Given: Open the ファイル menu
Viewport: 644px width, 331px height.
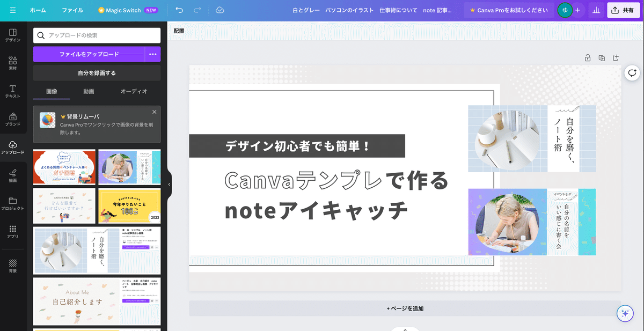Looking at the screenshot, I should tap(72, 10).
